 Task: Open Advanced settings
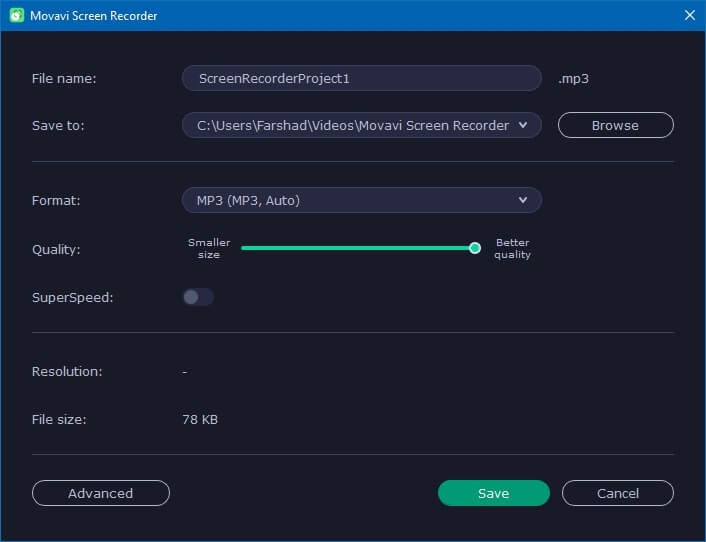(101, 493)
